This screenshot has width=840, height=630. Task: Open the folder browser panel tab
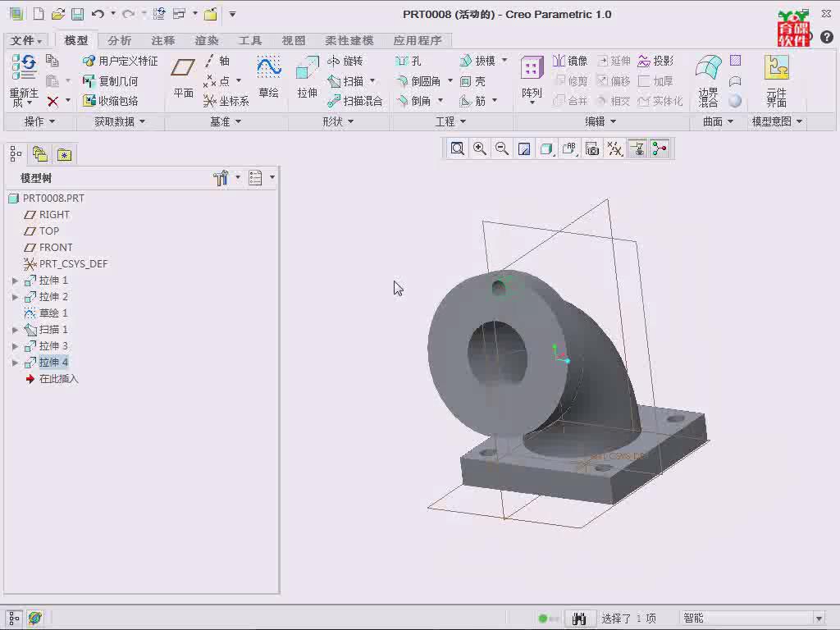[40, 155]
